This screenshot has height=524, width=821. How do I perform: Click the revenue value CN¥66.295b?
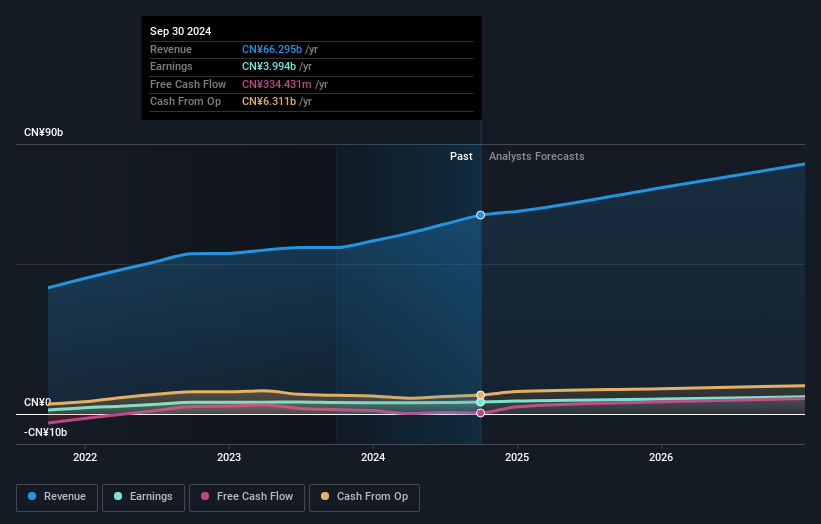point(272,49)
